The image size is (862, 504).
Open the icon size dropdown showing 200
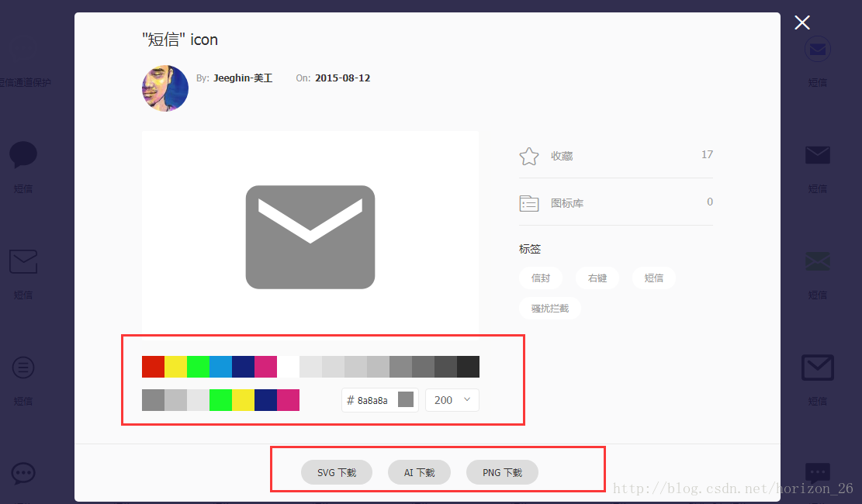[x=452, y=400]
